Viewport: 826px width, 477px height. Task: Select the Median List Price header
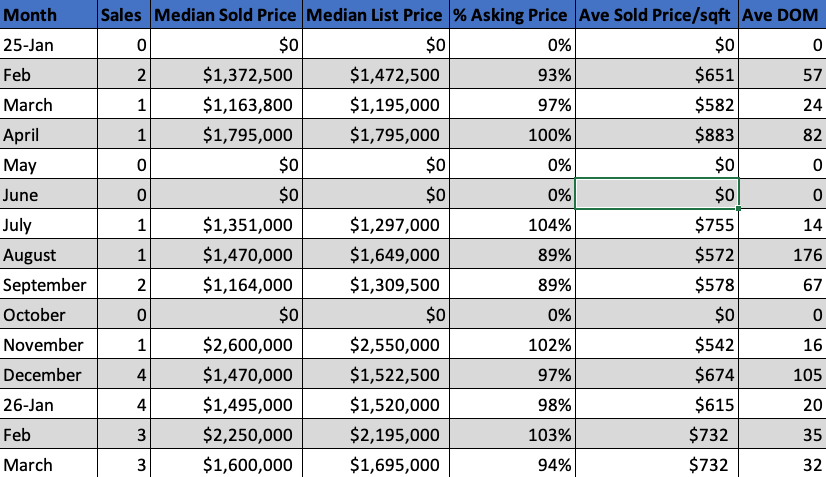[x=371, y=15]
